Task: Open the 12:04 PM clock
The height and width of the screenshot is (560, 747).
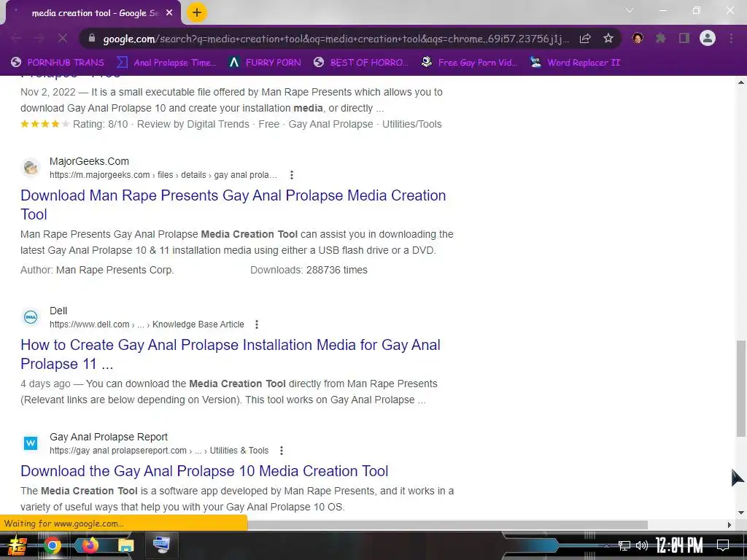Action: 680,545
